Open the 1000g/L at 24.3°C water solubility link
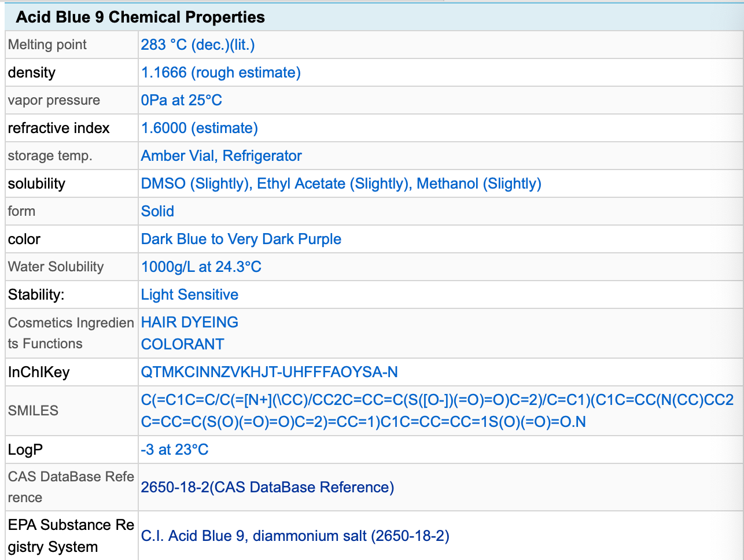Image resolution: width=744 pixels, height=560 pixels. (x=201, y=267)
